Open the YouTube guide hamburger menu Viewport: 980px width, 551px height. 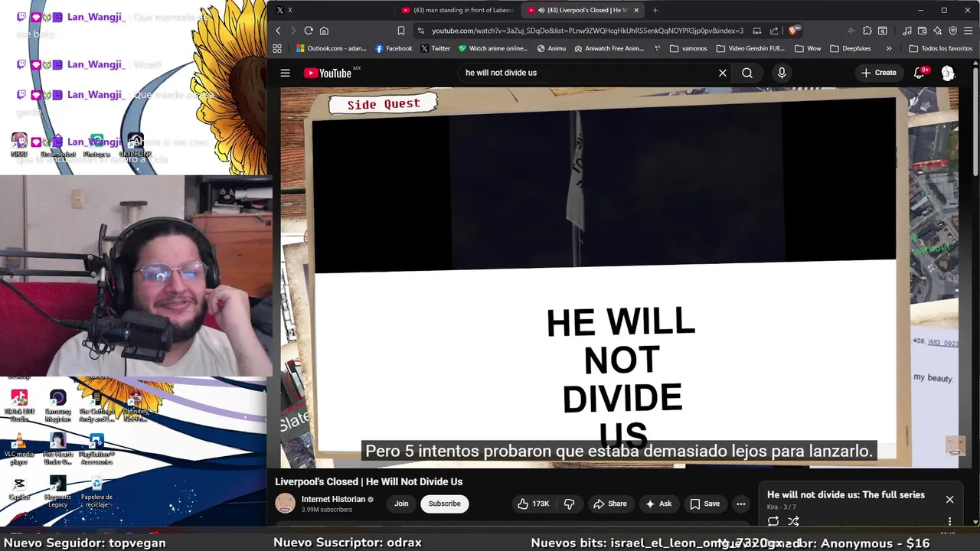click(285, 73)
